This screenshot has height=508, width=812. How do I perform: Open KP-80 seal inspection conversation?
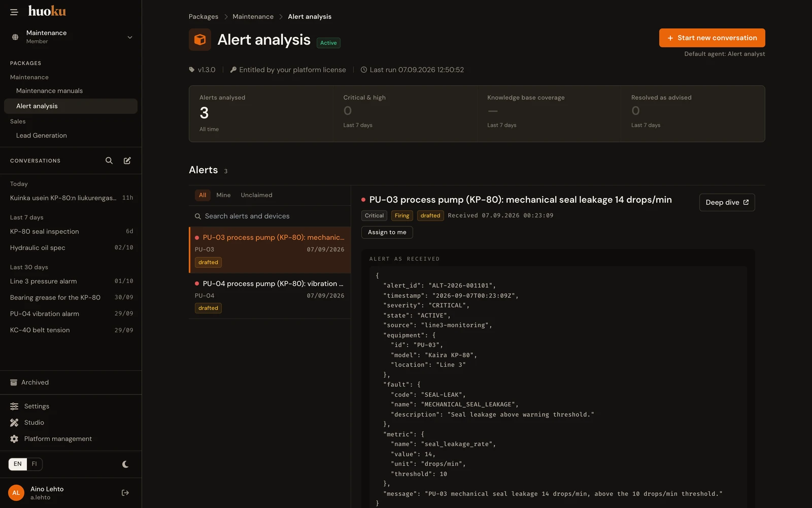71,232
